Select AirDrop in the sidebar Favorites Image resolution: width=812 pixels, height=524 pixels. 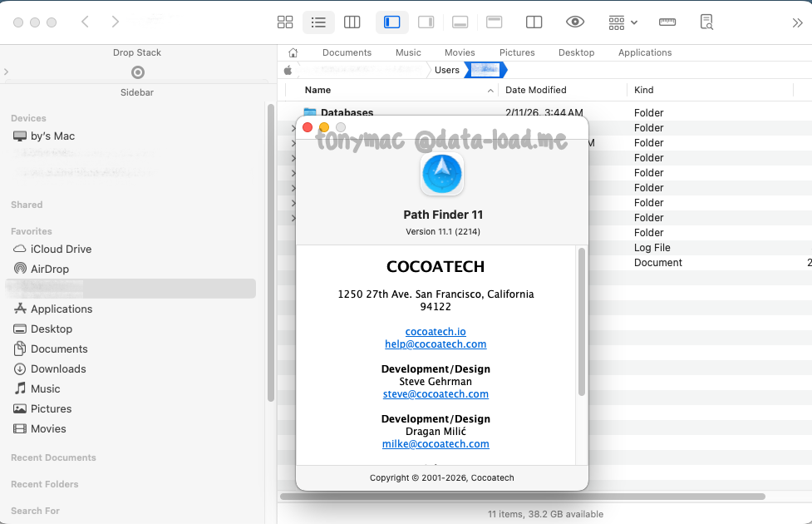coord(50,269)
